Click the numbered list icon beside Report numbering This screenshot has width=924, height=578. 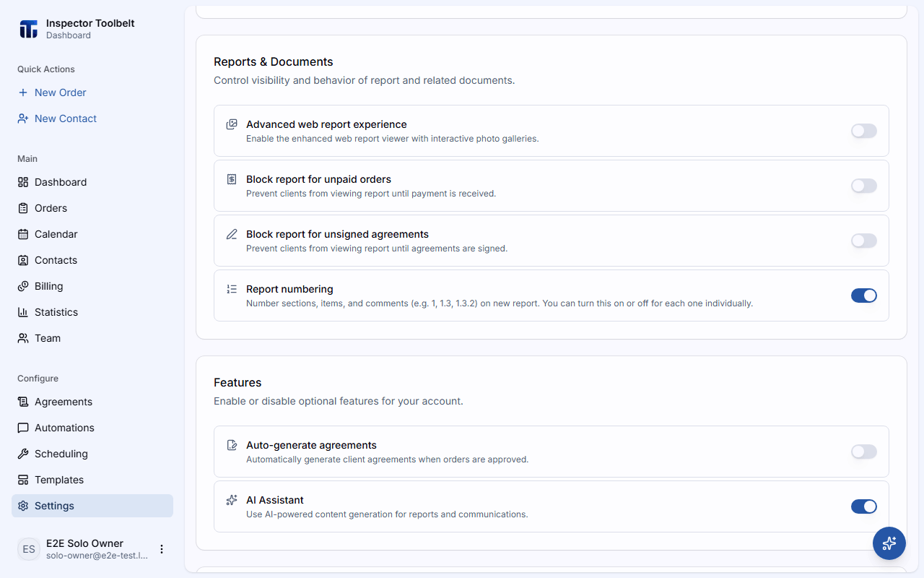[x=232, y=289]
